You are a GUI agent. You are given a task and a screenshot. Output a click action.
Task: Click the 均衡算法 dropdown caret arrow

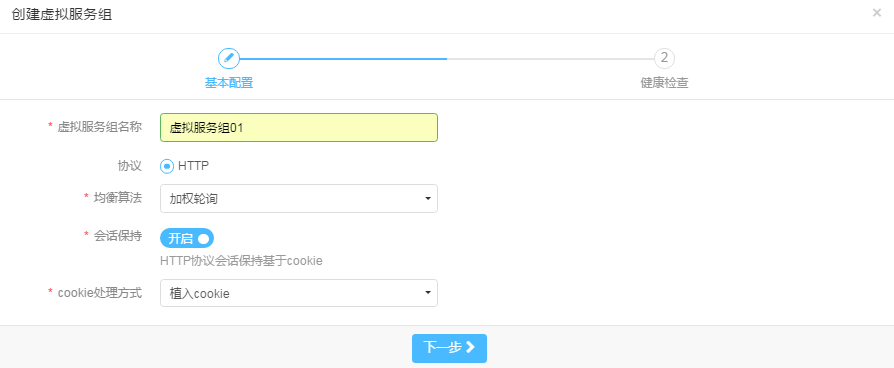point(428,199)
